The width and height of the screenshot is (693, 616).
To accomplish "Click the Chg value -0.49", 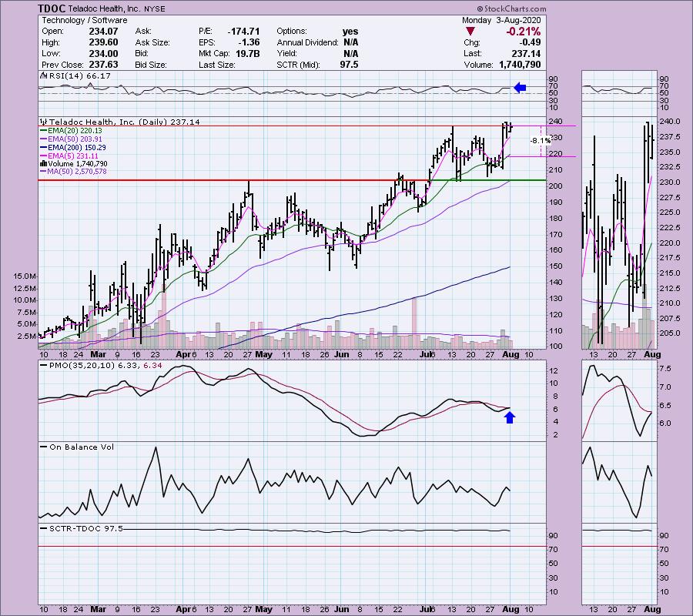I will click(530, 42).
